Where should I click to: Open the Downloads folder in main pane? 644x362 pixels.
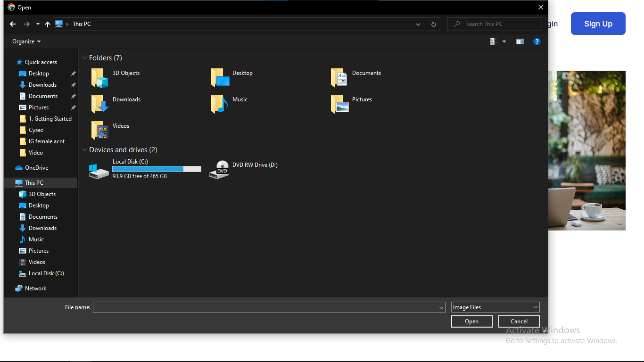[x=116, y=104]
